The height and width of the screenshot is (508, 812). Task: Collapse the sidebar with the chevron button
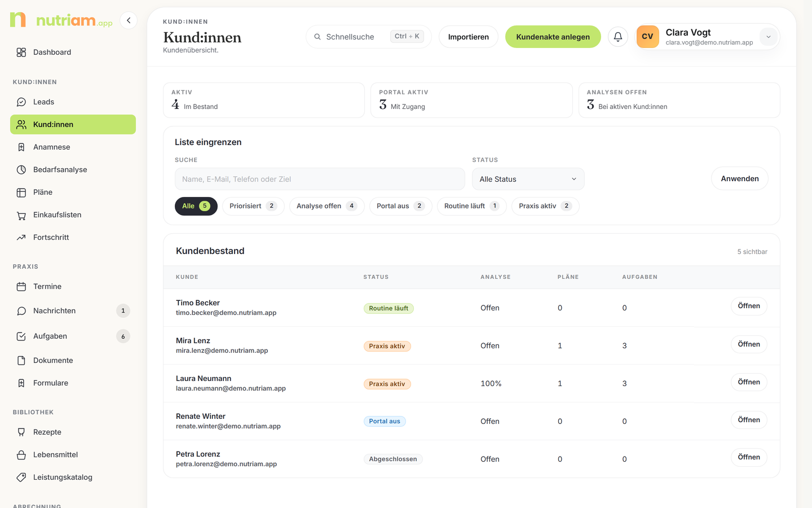click(129, 20)
